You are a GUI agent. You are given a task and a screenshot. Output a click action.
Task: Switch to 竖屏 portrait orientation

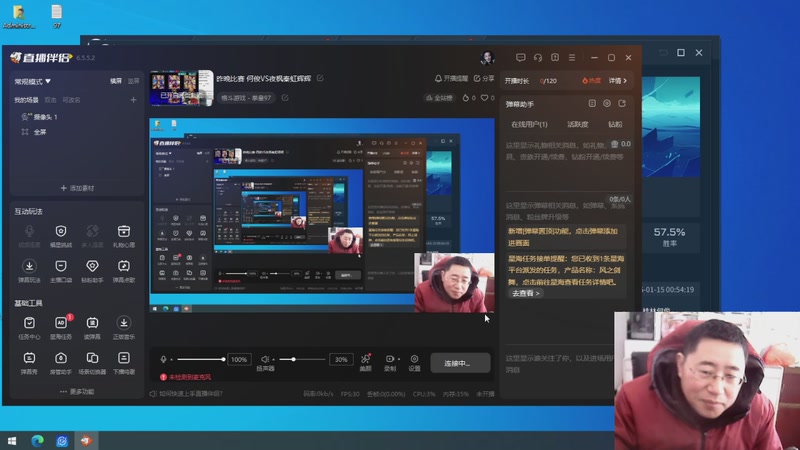click(133, 81)
